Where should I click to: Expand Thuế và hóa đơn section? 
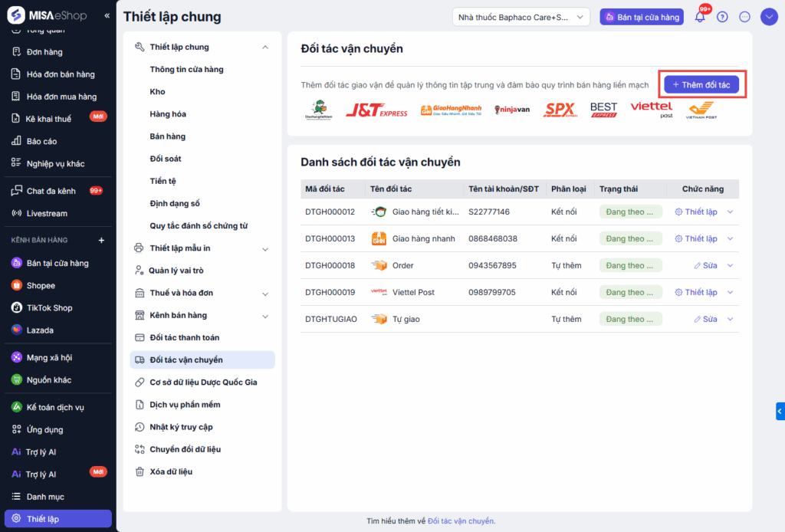click(265, 294)
